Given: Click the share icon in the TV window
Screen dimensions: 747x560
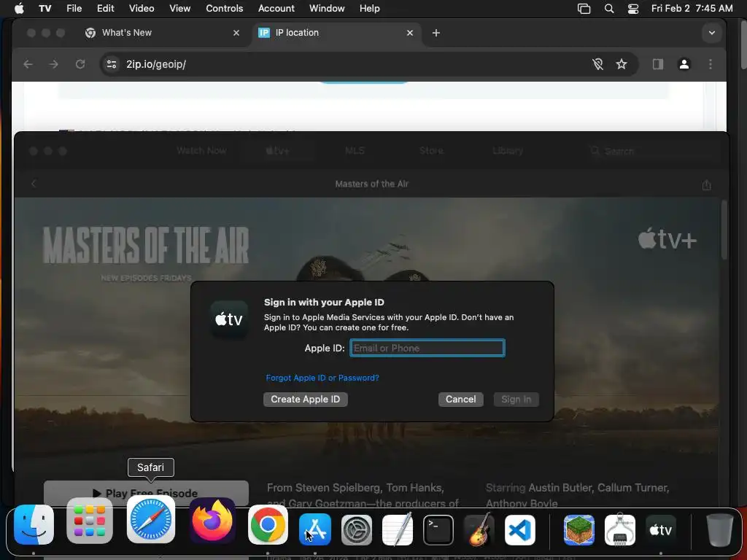Looking at the screenshot, I should pos(706,184).
